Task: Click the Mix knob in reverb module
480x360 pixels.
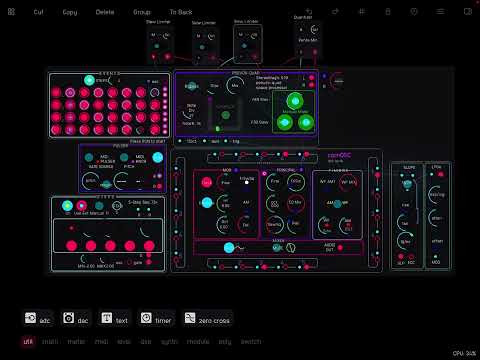Action: pyautogui.click(x=235, y=86)
